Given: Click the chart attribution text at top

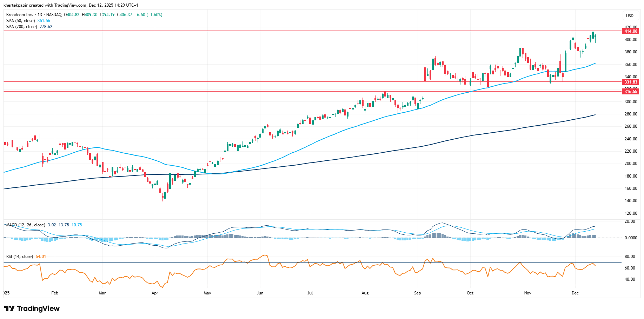Looking at the screenshot, I should [71, 5].
